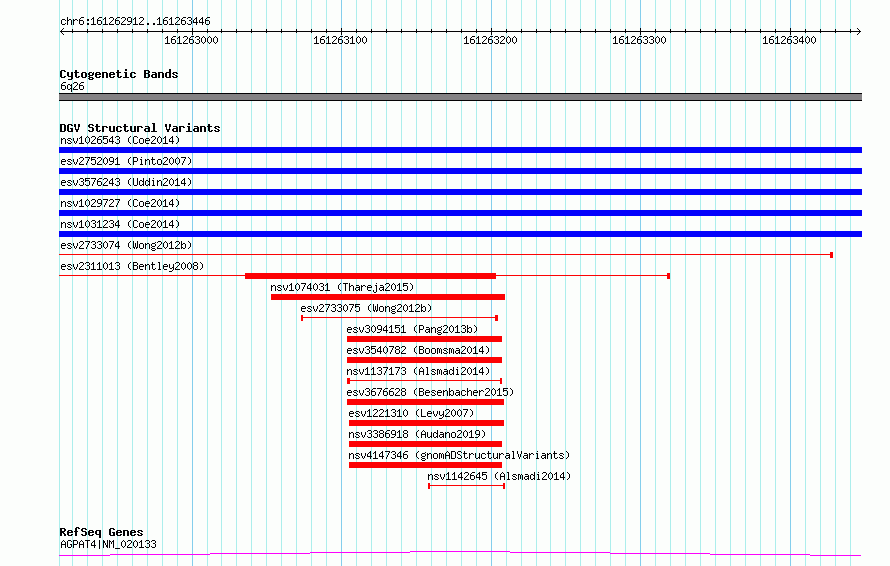
Task: Select the gray 6q26 cytogenetic band bar
Action: point(460,97)
